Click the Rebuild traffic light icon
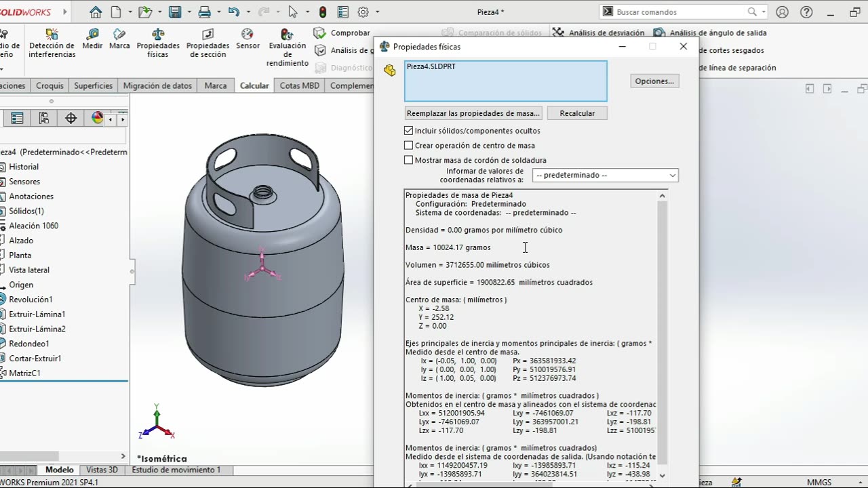The height and width of the screenshot is (488, 868). pos(322,12)
